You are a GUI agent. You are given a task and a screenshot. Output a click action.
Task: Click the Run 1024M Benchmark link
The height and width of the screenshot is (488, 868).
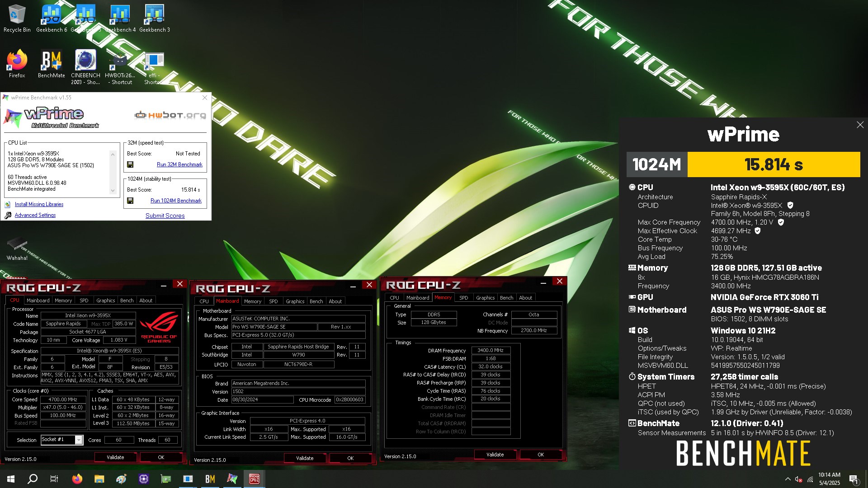pos(176,201)
